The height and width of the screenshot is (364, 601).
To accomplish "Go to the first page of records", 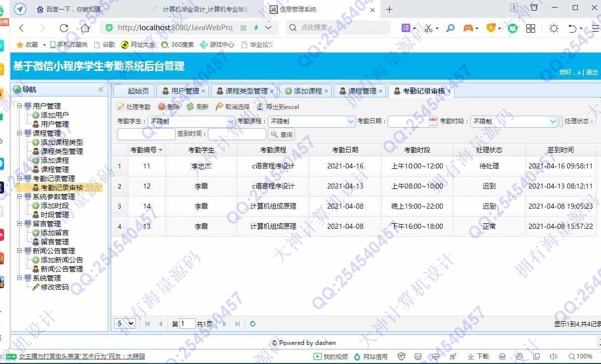I will 147,324.
